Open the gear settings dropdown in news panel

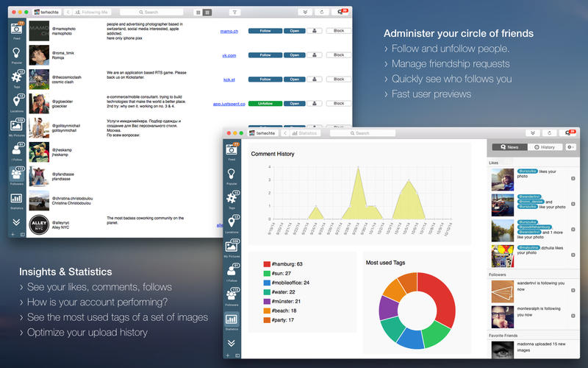pos(570,147)
